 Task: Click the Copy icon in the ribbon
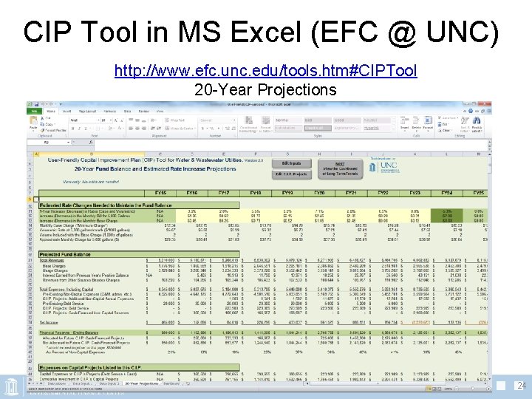point(42,124)
